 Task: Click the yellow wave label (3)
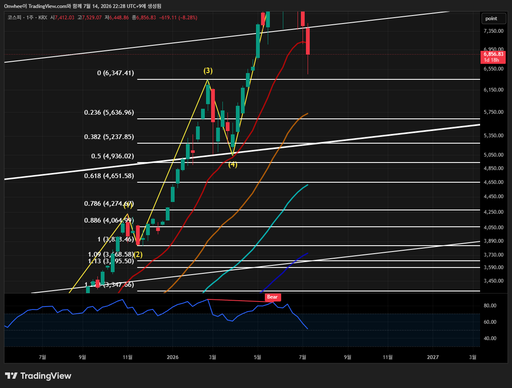(x=208, y=71)
